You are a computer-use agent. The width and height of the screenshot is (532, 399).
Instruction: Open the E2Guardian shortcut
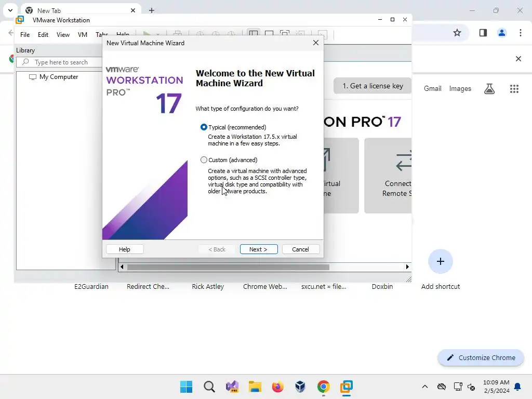point(91,286)
